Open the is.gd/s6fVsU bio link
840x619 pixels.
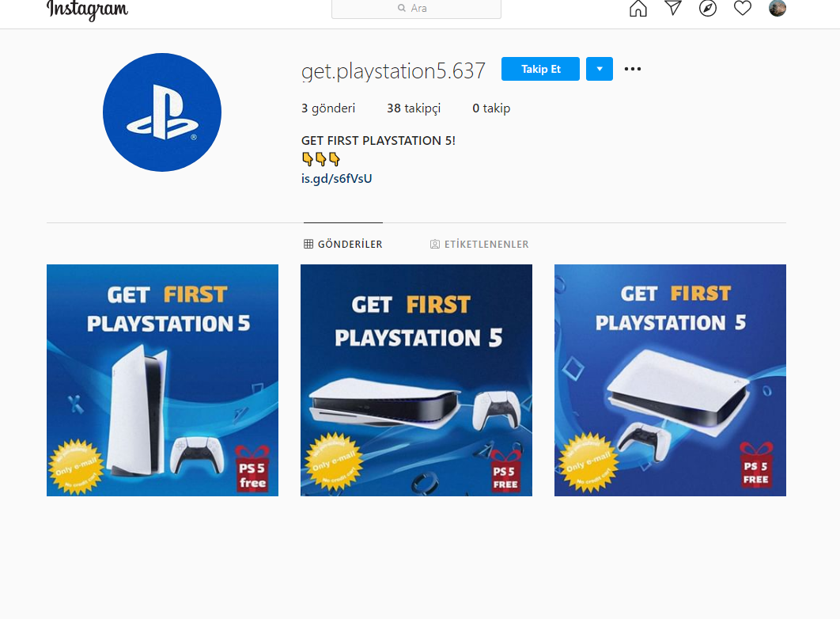coord(336,178)
